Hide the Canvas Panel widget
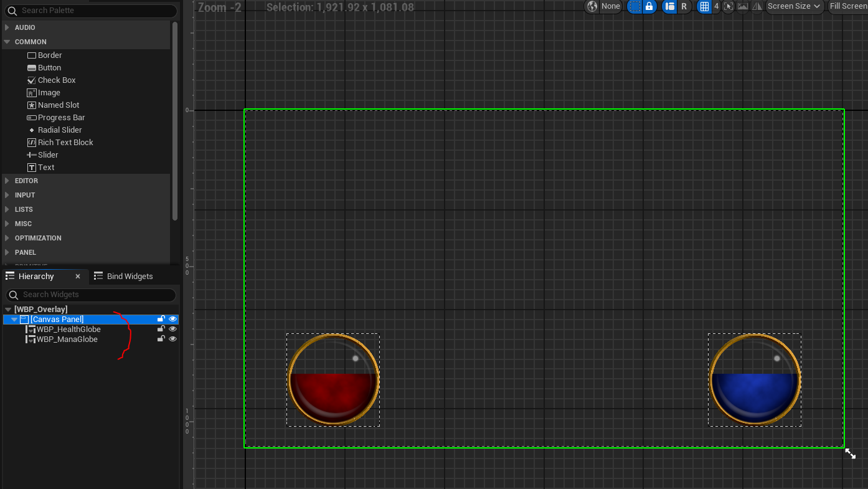 point(173,319)
